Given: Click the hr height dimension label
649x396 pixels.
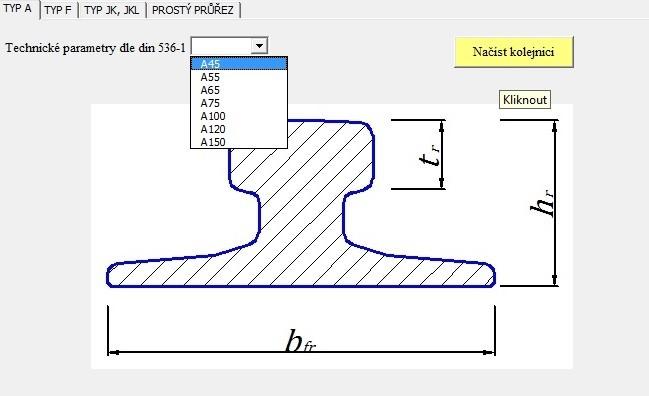Looking at the screenshot, I should tap(542, 203).
